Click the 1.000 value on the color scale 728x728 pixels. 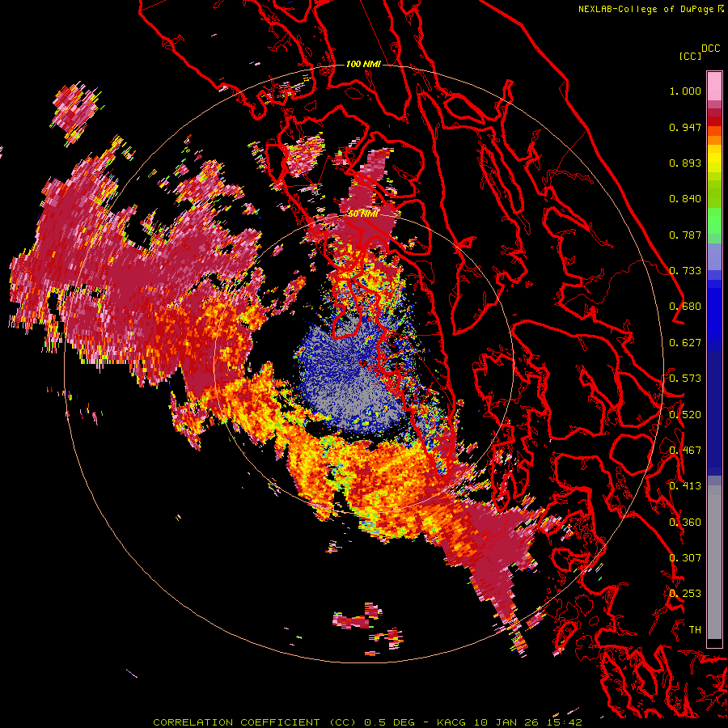point(685,91)
